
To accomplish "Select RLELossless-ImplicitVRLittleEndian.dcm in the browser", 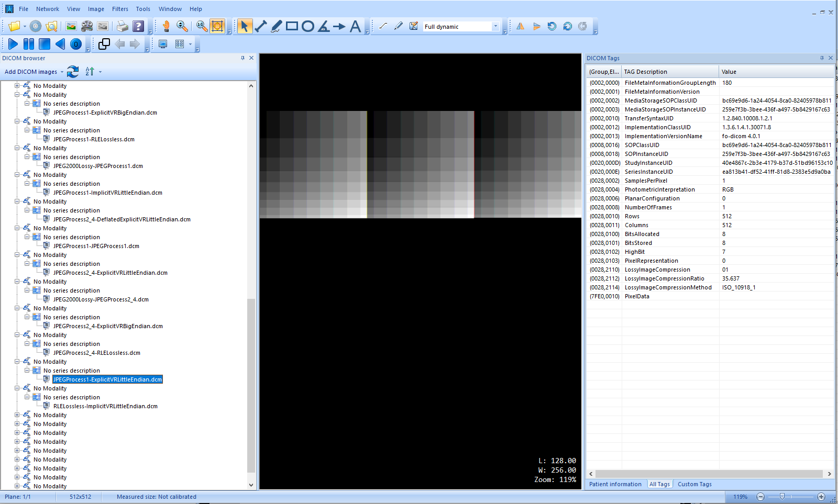I will point(105,406).
